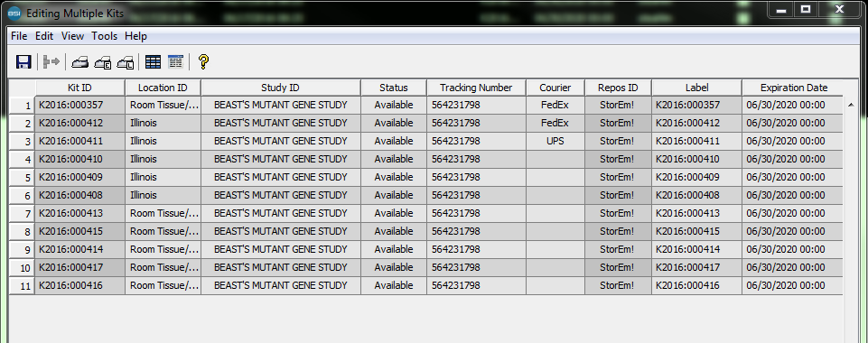The height and width of the screenshot is (343, 868).
Task: Select row number 7 header
Action: [x=23, y=213]
